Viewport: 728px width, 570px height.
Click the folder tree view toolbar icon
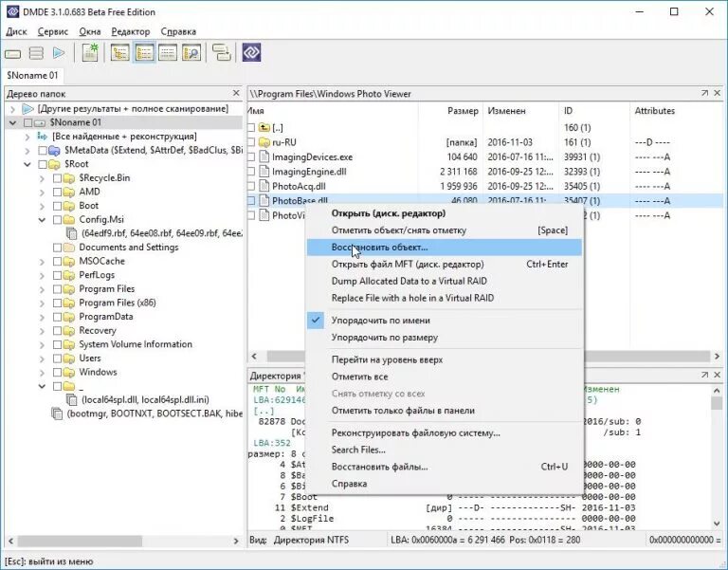[x=120, y=52]
